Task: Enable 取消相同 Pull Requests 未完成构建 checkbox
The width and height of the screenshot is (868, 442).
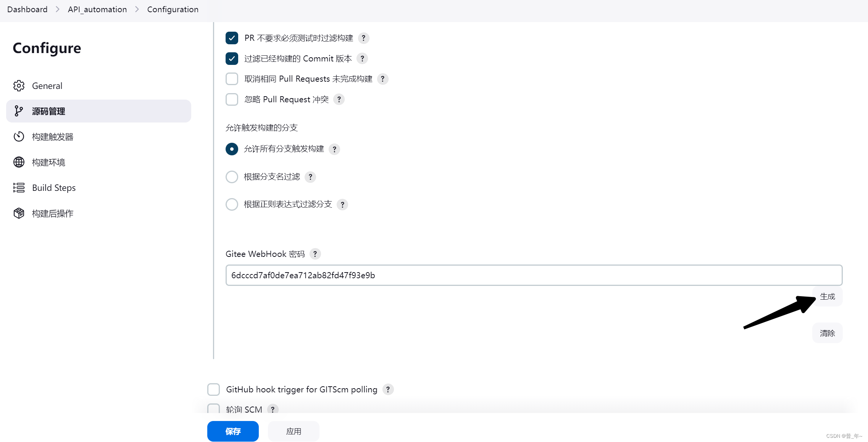Action: (232, 79)
